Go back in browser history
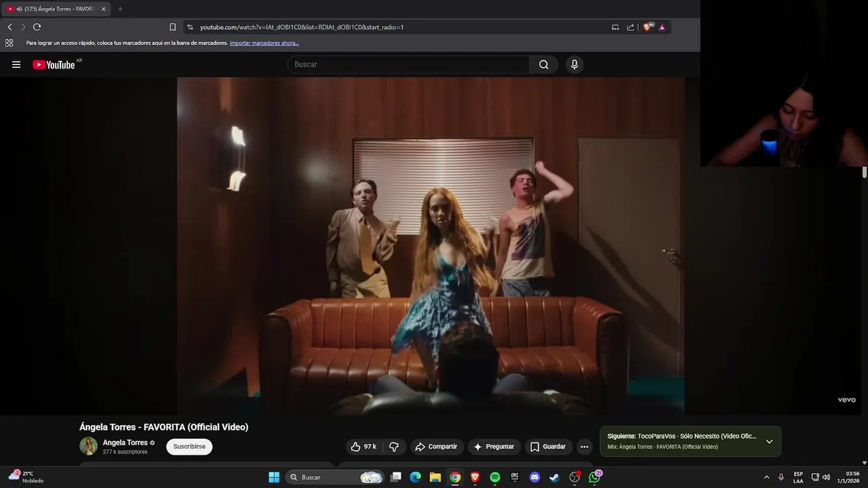Screen dimensions: 868x488 (x=9, y=27)
